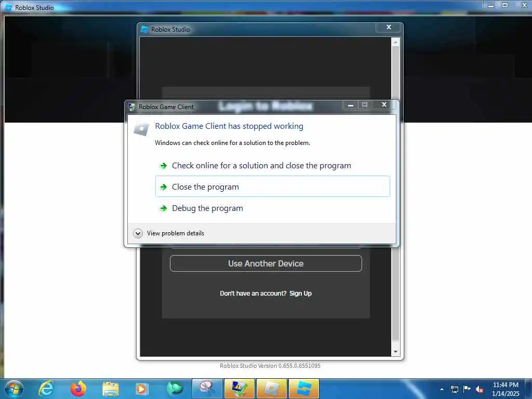
Task: Switch to Roblox Studio taskbar button
Action: point(303,389)
